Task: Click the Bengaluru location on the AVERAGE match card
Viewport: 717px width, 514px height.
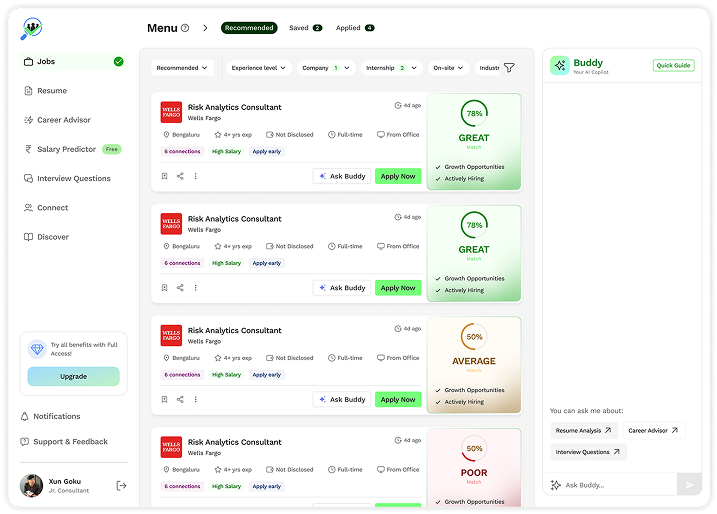Action: pyautogui.click(x=182, y=358)
